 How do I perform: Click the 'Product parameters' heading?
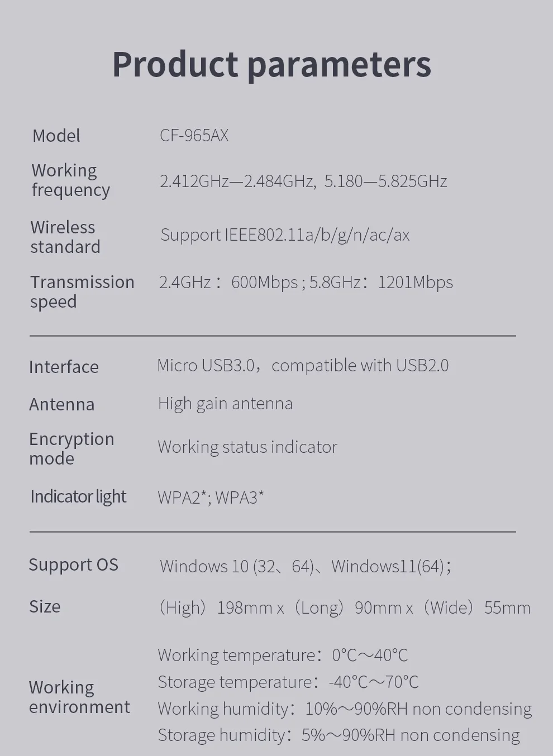271,64
